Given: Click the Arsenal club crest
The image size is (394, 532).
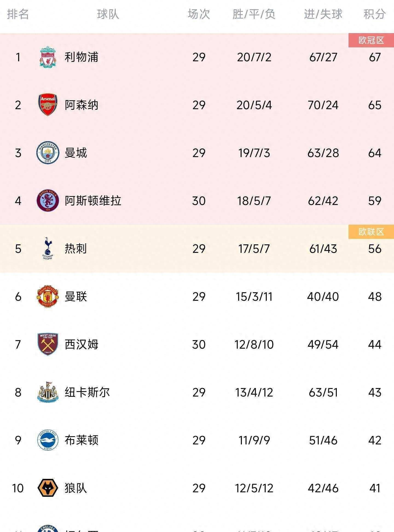Looking at the screenshot, I should click(48, 105).
